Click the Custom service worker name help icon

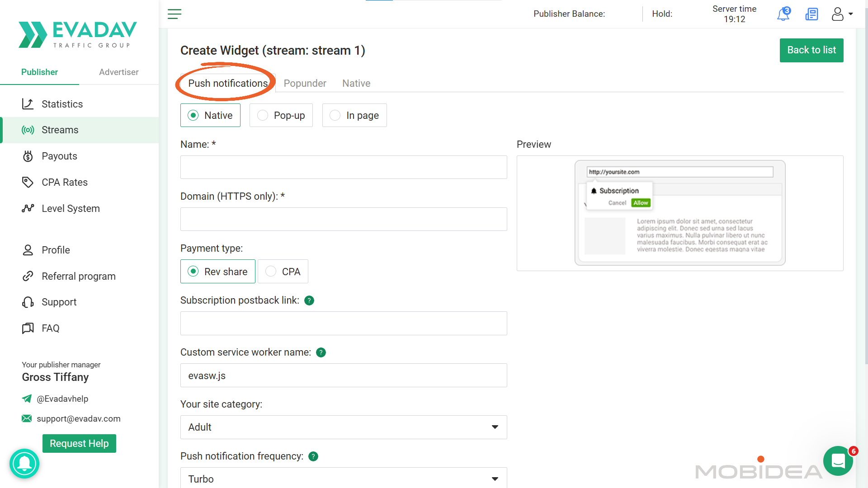click(x=321, y=352)
